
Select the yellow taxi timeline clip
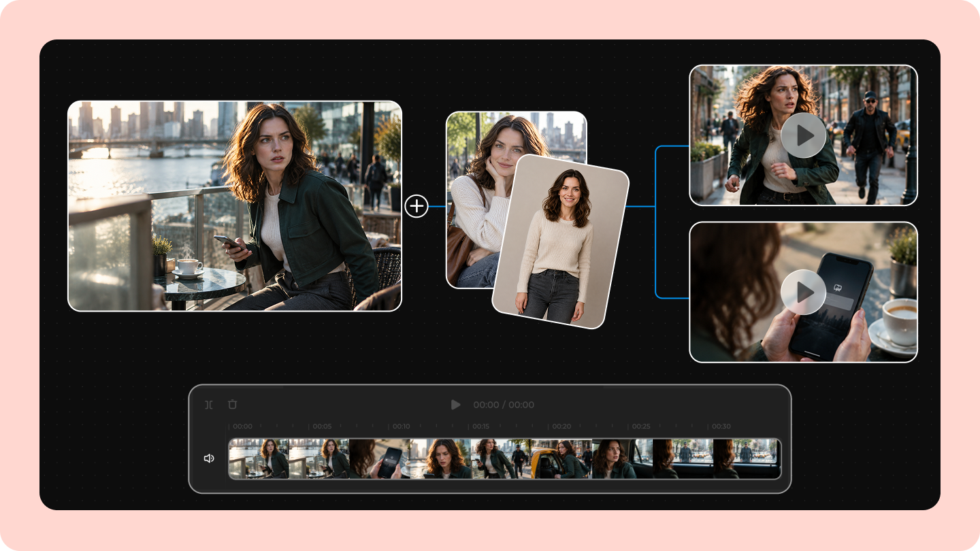561,458
